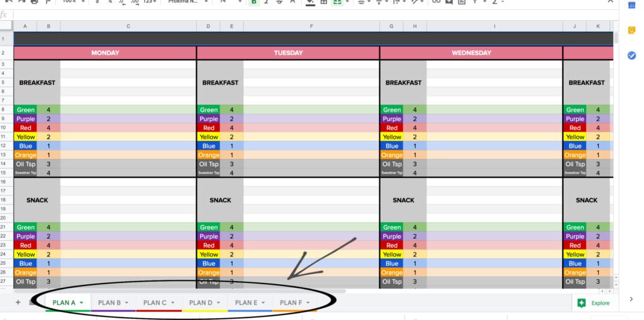Screen dimensions: 644x320
Task: Click the Red cell in Tuesday breakfast
Action: pyautogui.click(x=209, y=128)
